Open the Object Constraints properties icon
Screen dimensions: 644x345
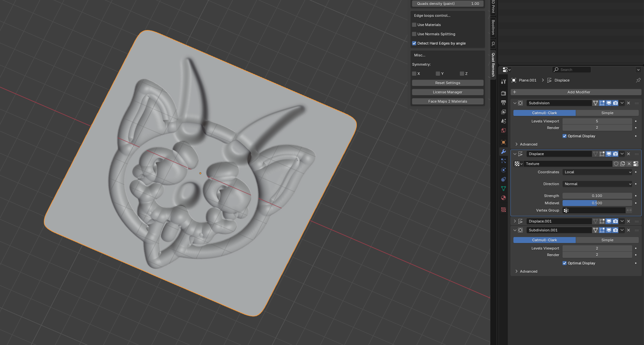(x=503, y=179)
